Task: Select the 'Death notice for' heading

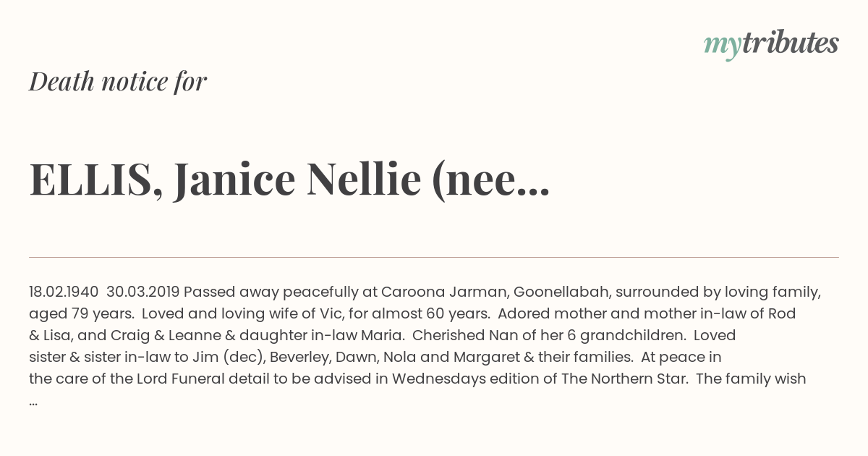Action: point(118,82)
